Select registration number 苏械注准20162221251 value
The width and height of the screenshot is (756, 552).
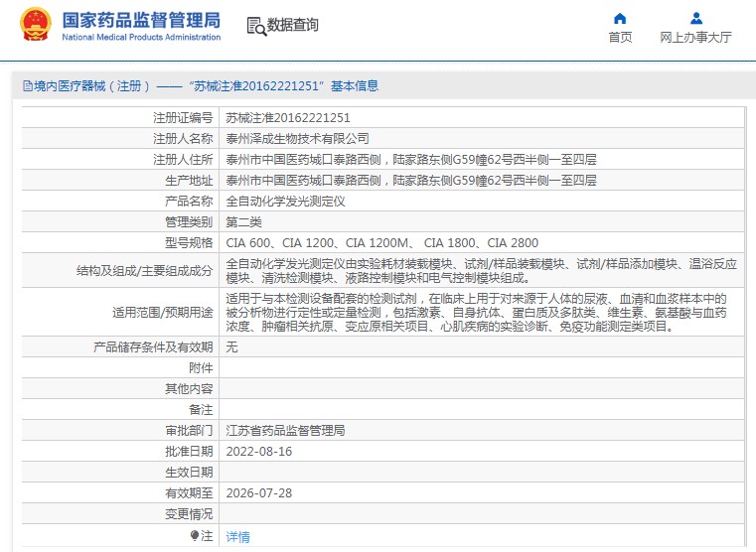(288, 117)
